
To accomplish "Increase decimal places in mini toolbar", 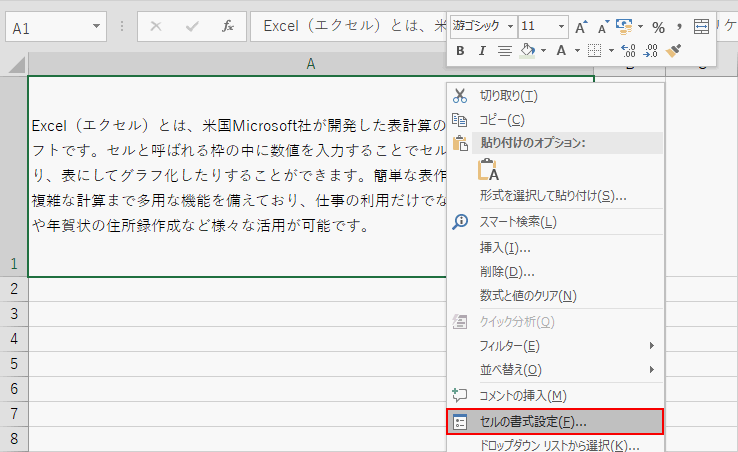I will coord(628,50).
